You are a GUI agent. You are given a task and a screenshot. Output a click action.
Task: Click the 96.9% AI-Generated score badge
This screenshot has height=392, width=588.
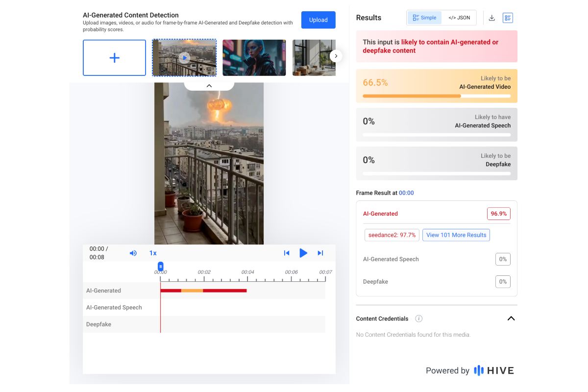(x=499, y=214)
